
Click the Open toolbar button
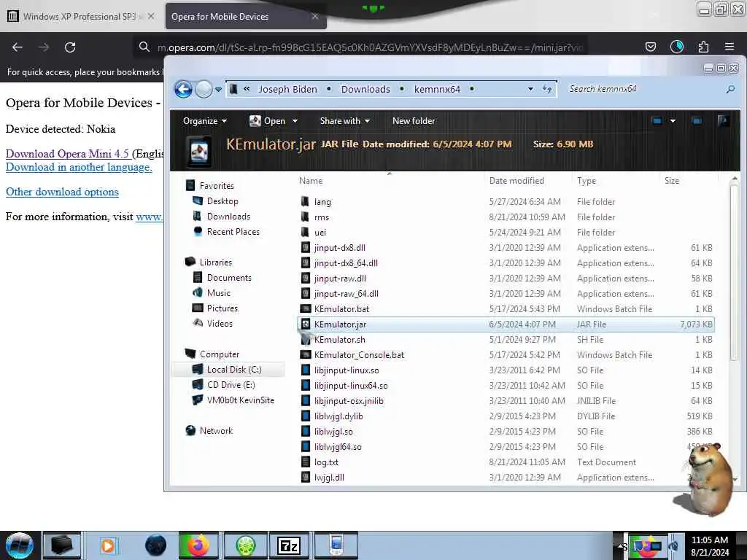pyautogui.click(x=268, y=121)
